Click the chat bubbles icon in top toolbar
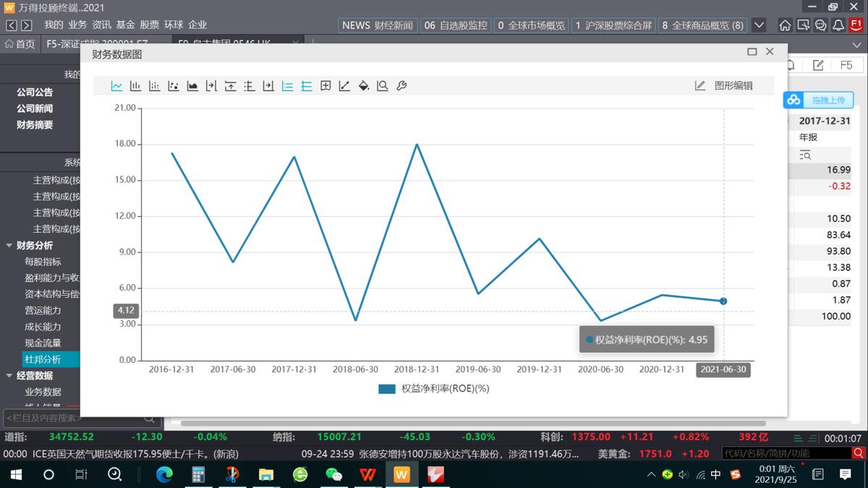Image resolution: width=868 pixels, height=488 pixels. 820,25
